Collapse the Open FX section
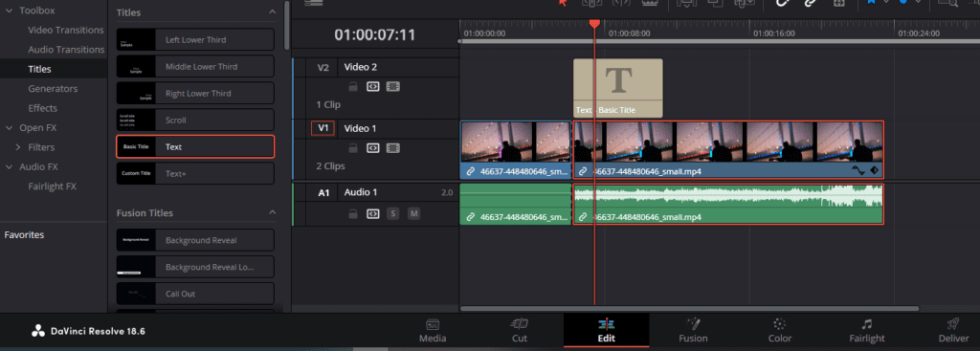980x351 pixels. tap(9, 127)
